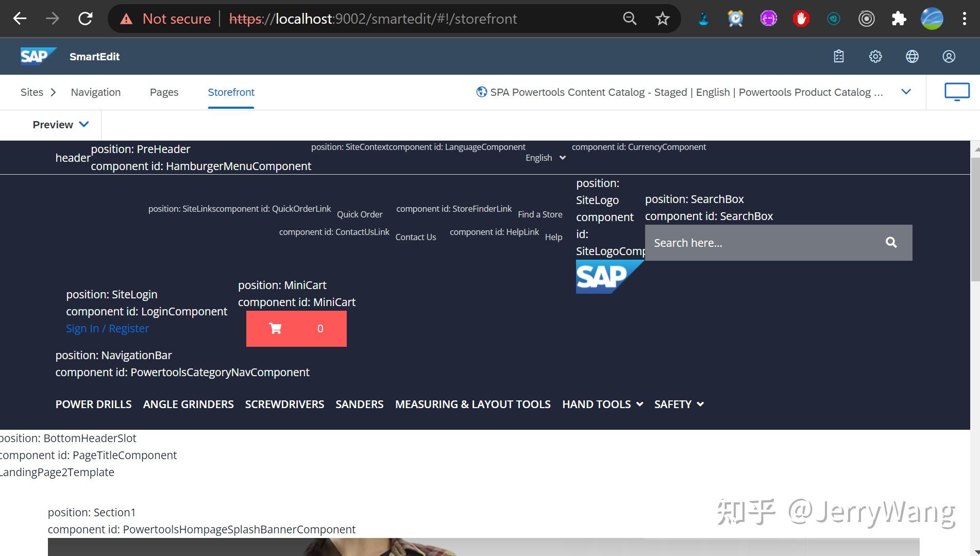
Task: Switch to the Storefront tab
Action: pyautogui.click(x=231, y=92)
